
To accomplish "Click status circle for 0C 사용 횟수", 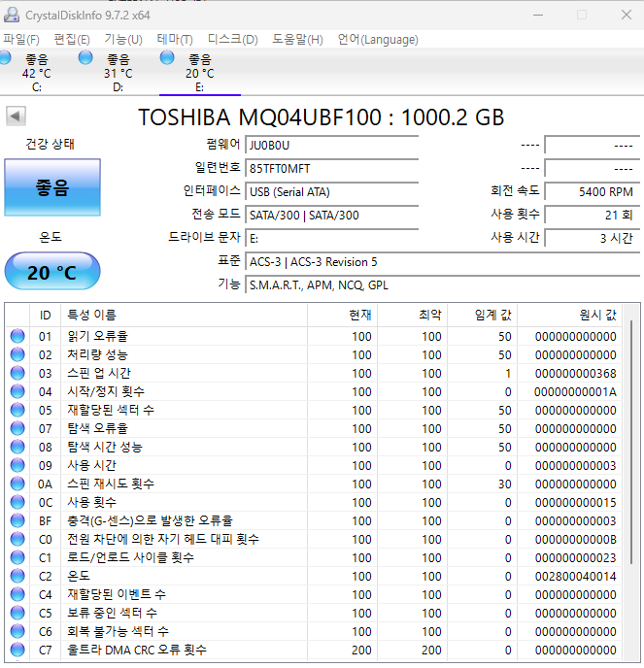I will [x=17, y=502].
